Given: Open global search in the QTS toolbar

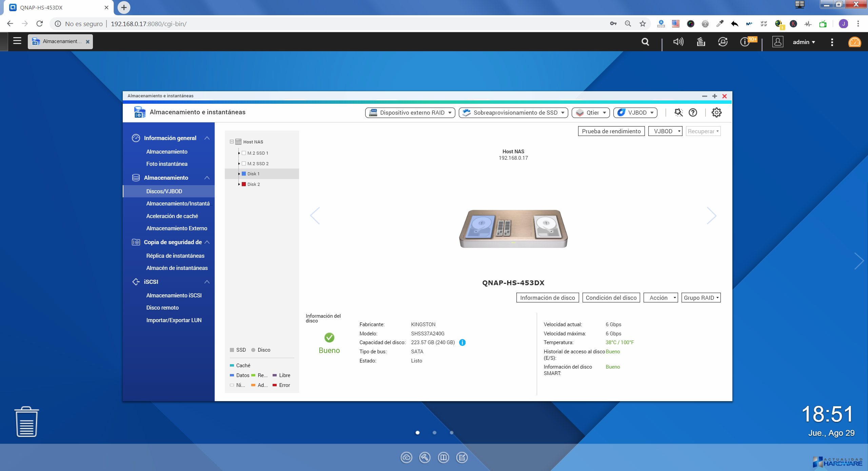Looking at the screenshot, I should tap(645, 42).
